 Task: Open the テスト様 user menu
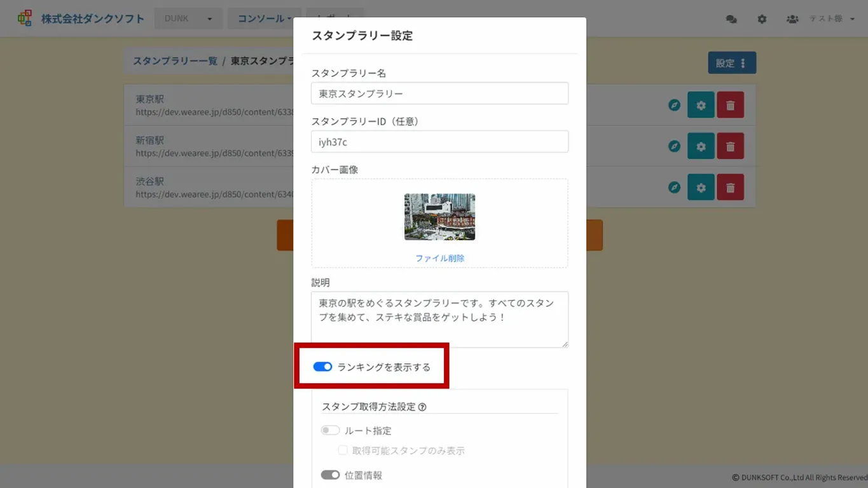click(831, 19)
